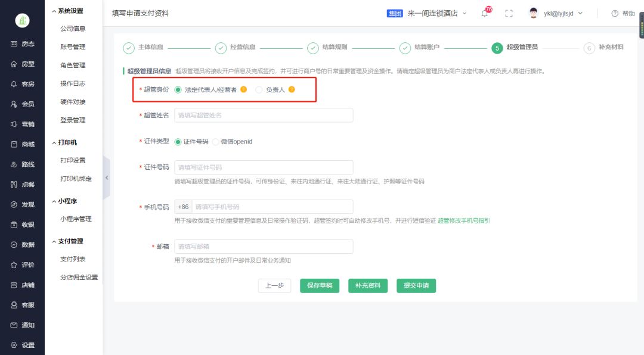This screenshot has width=644, height=355.
Task: Open the 房态 module in the sidebar
Action: (x=21, y=44)
